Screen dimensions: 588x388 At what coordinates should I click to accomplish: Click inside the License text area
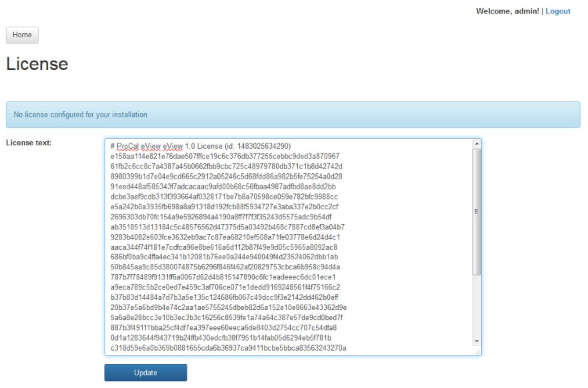[x=293, y=247]
